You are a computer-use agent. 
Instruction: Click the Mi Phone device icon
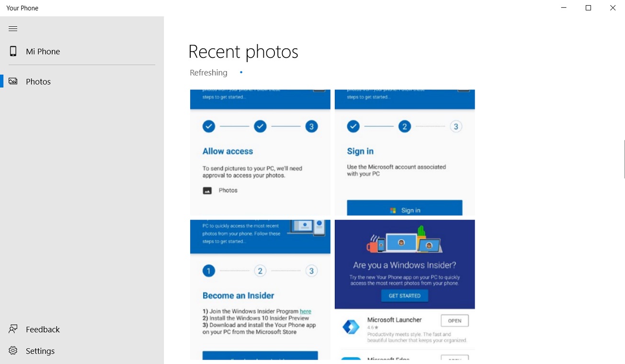(13, 51)
